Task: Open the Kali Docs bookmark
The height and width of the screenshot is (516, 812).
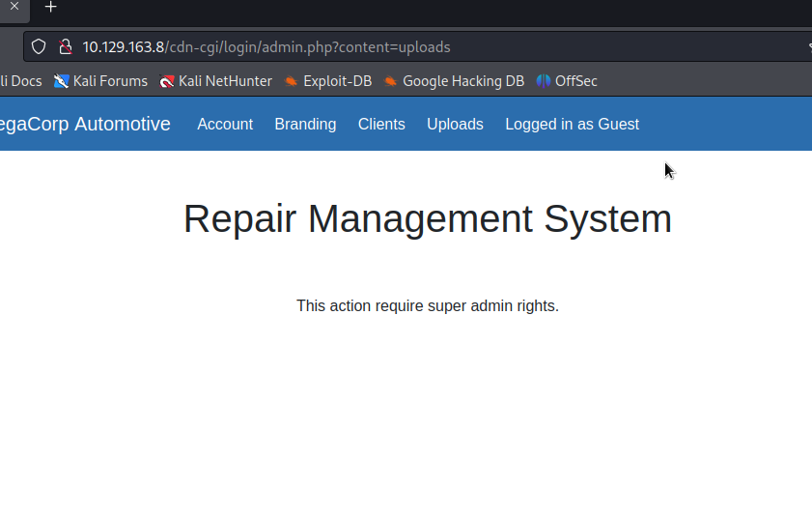Action: pyautogui.click(x=19, y=81)
